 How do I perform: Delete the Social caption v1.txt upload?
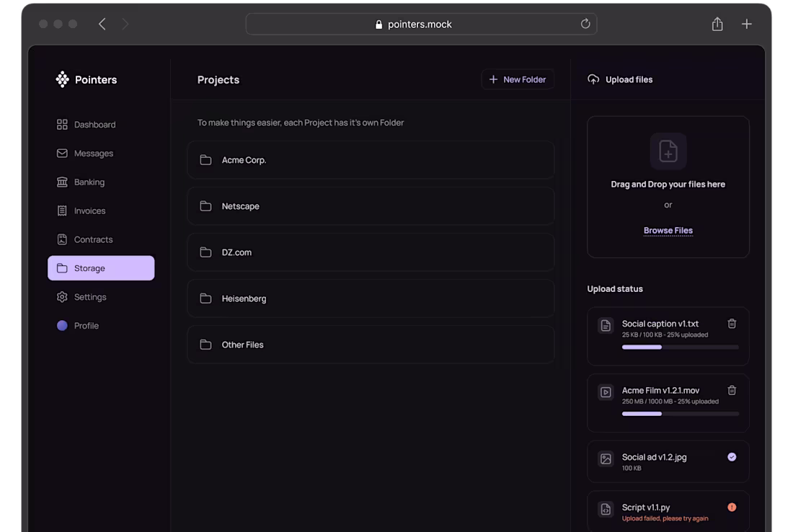(732, 324)
